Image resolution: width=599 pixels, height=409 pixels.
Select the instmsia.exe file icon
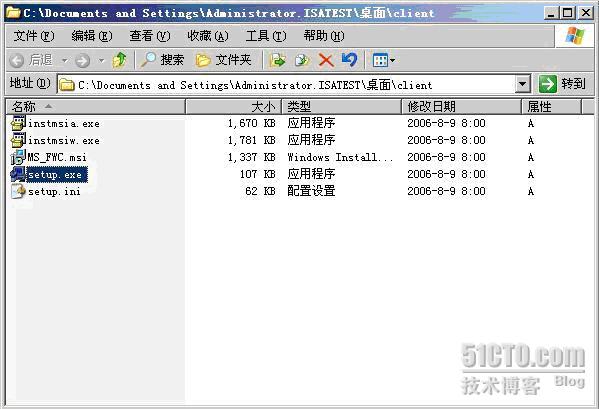coord(18,123)
